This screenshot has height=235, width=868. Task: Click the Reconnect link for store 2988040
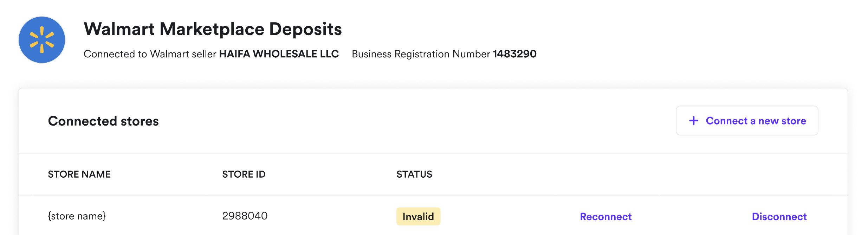[605, 216]
